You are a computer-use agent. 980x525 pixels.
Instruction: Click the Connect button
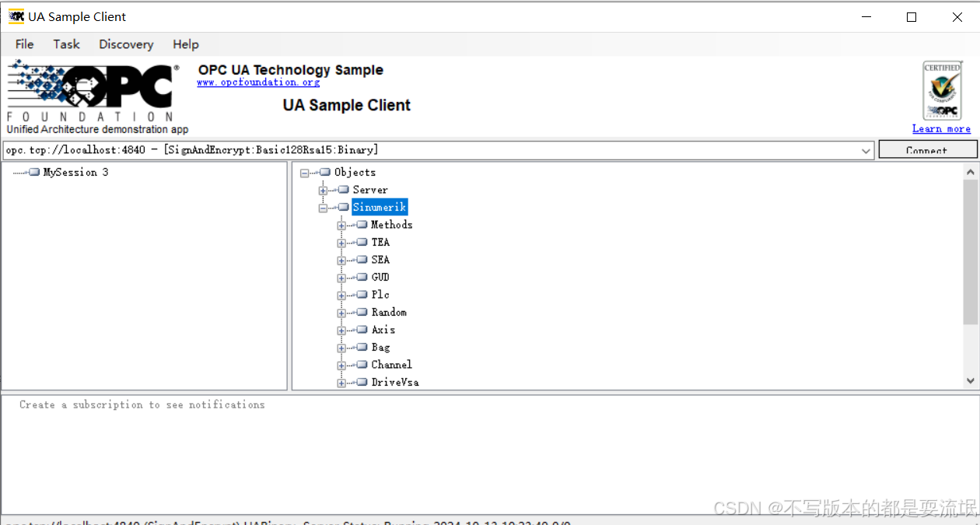click(928, 149)
